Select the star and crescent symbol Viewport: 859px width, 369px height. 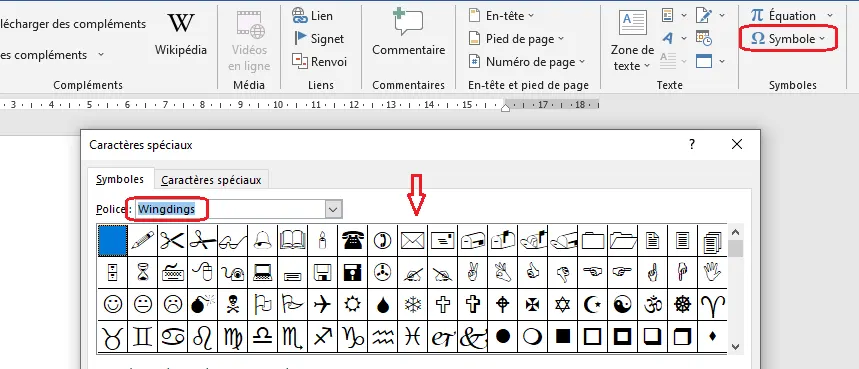pyautogui.click(x=592, y=304)
